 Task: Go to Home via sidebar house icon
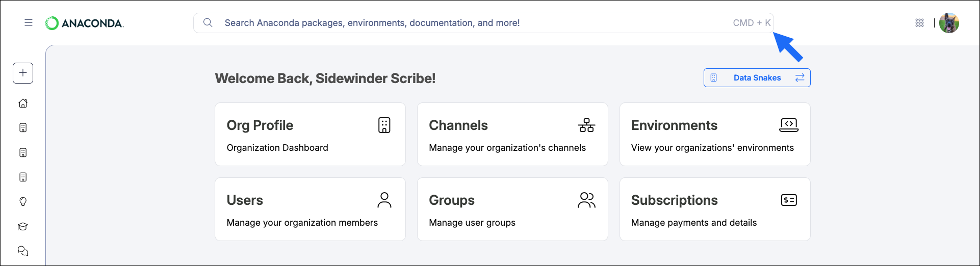click(23, 103)
